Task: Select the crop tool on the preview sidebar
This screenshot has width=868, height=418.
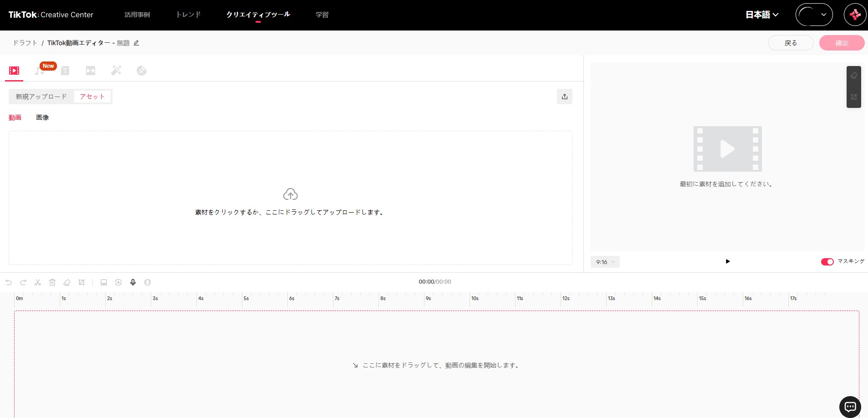Action: 854,97
